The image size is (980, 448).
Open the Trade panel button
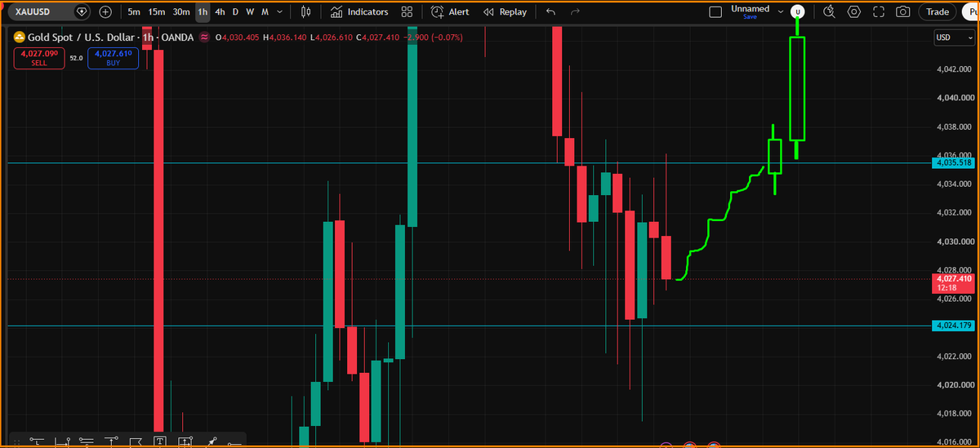(x=938, y=12)
